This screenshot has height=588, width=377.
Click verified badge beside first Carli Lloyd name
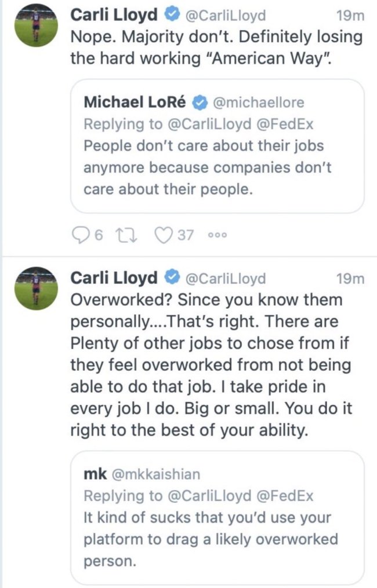tap(171, 16)
